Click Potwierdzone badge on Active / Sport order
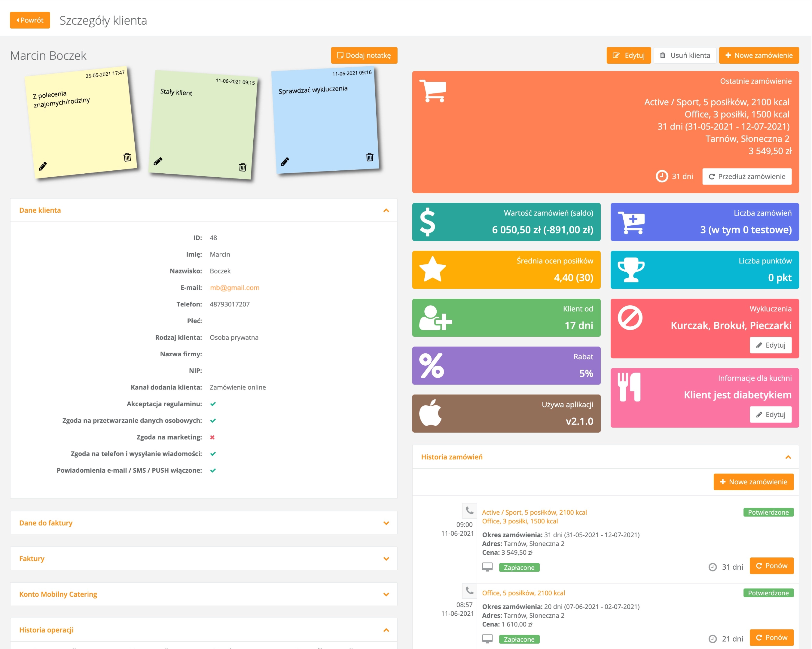 coord(768,512)
